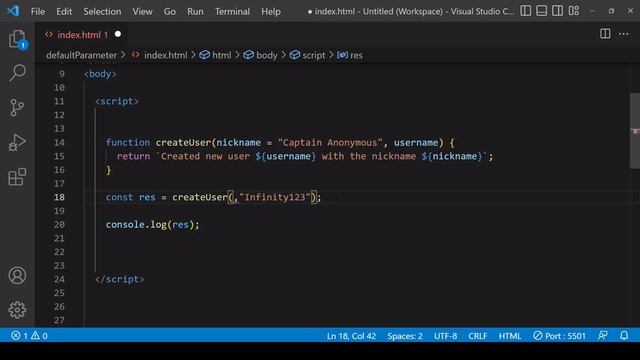Open the Explorer view in activity bar
The image size is (640, 360).
18,39
